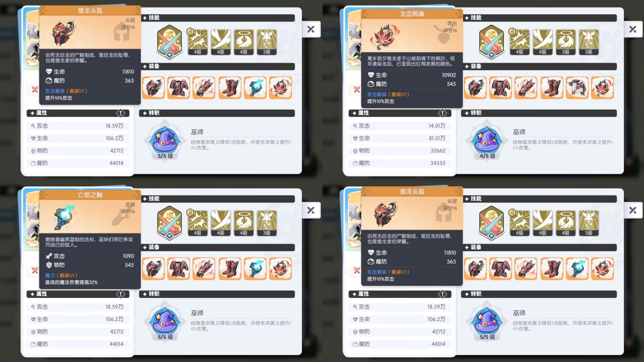Select the blue flame staff in top-left panel equipment
Image resolution: width=644 pixels, height=362 pixels.
click(x=255, y=87)
